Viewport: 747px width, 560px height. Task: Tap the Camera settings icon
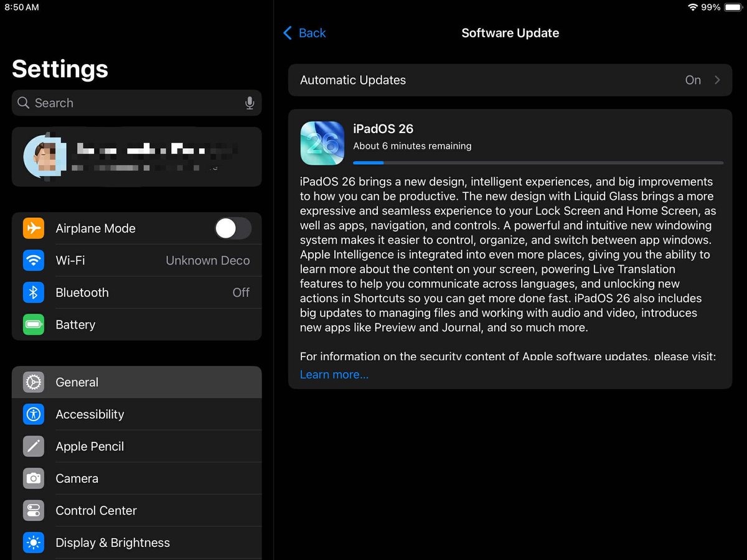click(34, 478)
